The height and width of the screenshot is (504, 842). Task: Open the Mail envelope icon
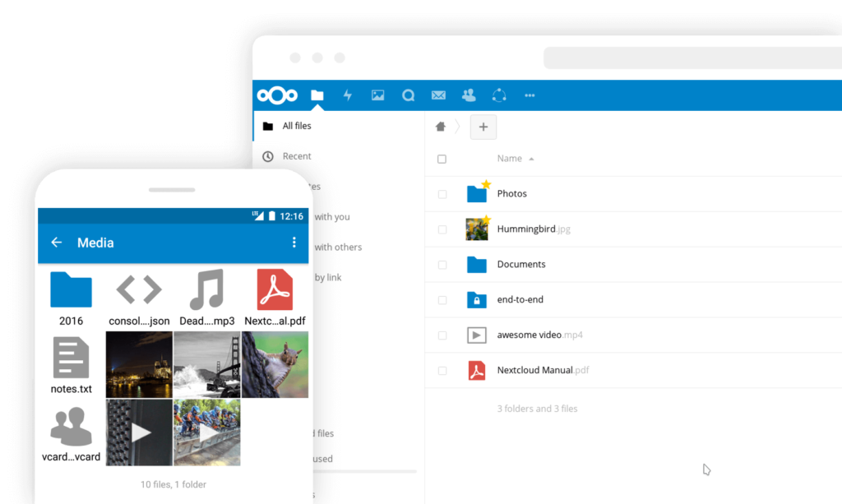tap(438, 95)
